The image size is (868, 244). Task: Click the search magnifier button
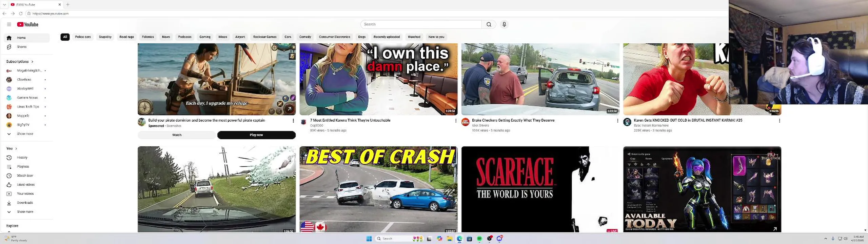[x=489, y=24]
